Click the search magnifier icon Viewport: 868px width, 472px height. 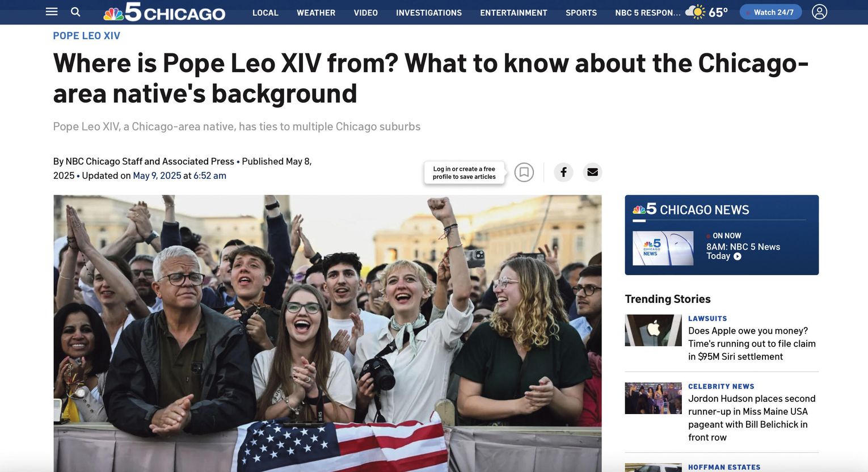coord(75,12)
